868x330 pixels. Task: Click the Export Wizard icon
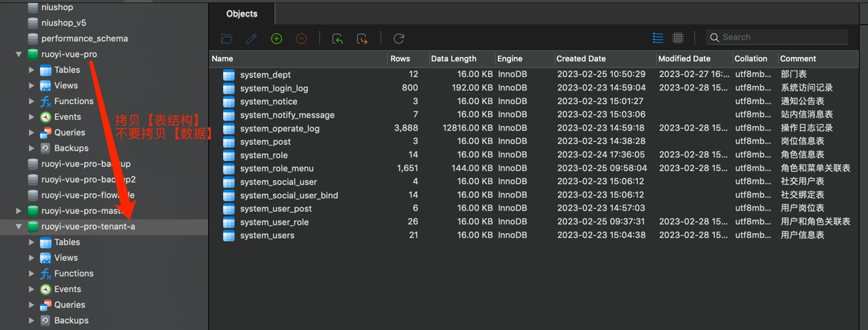pos(362,38)
